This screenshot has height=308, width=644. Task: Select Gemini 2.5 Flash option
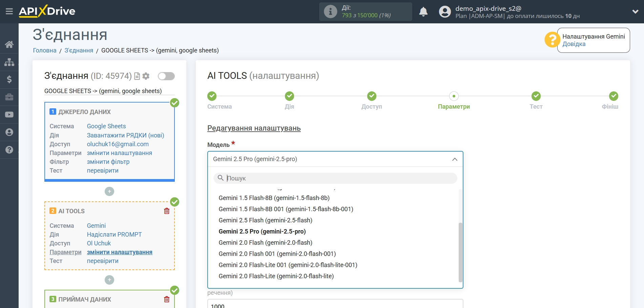tap(265, 220)
